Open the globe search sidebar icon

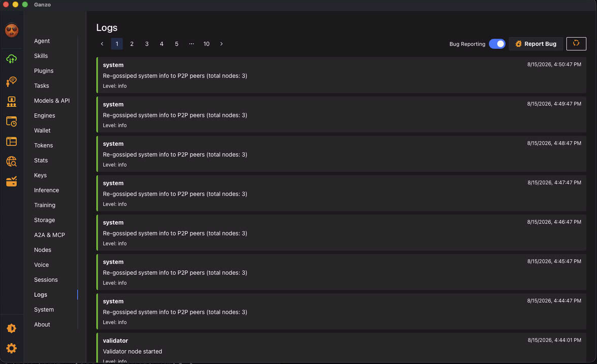tap(11, 162)
